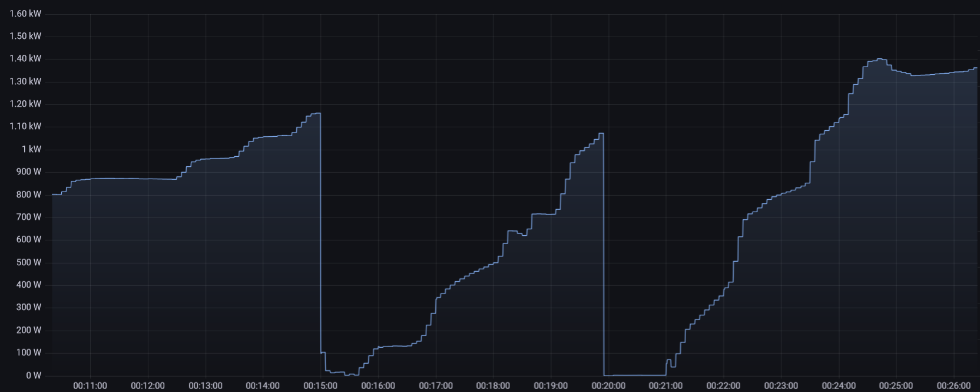980x392 pixels.
Task: Click the 00:21:00 time axis label
Action: [x=666, y=386]
